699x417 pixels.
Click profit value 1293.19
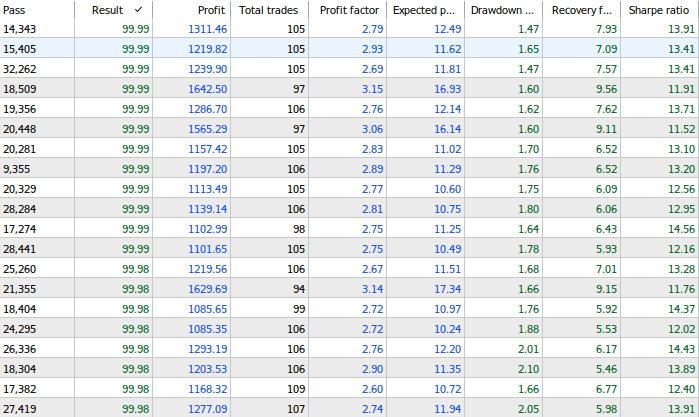coord(207,349)
